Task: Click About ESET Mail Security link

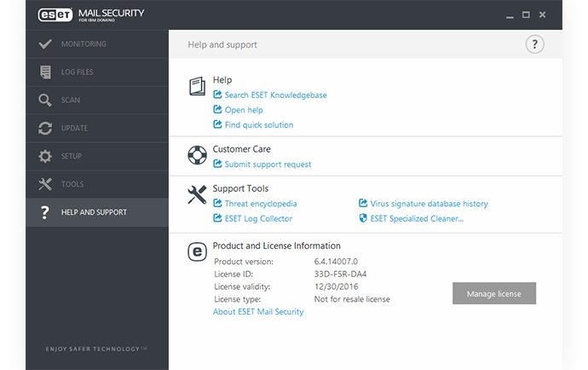Action: 258,312
